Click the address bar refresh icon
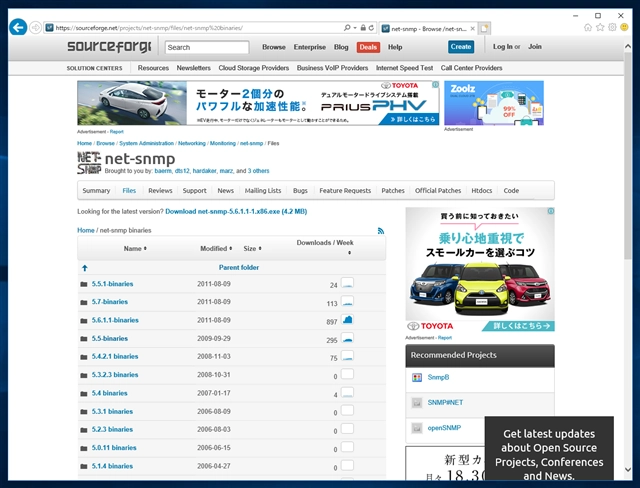 pyautogui.click(x=371, y=28)
